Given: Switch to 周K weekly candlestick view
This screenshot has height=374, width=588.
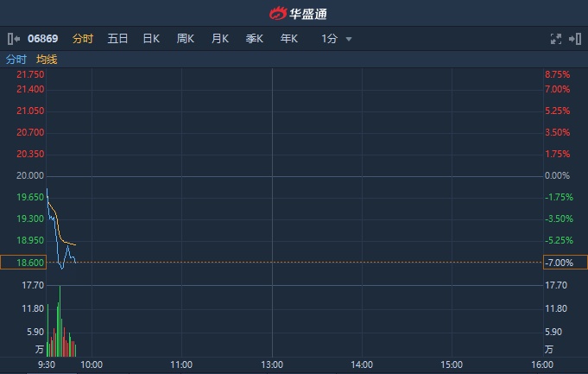Looking at the screenshot, I should (186, 39).
